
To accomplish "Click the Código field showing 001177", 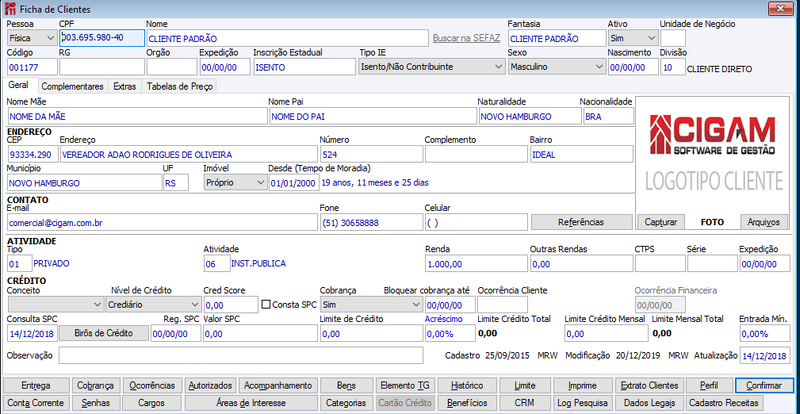I will [x=32, y=67].
